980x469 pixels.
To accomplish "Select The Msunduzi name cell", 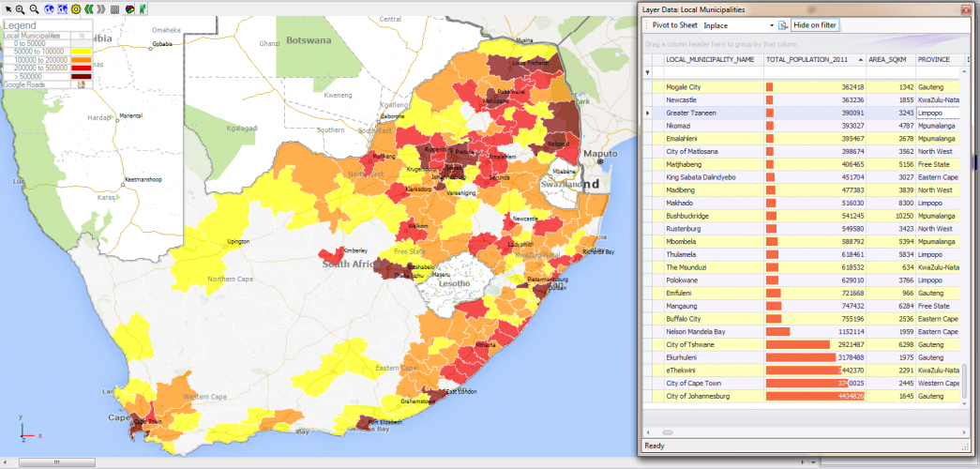I will (x=715, y=267).
